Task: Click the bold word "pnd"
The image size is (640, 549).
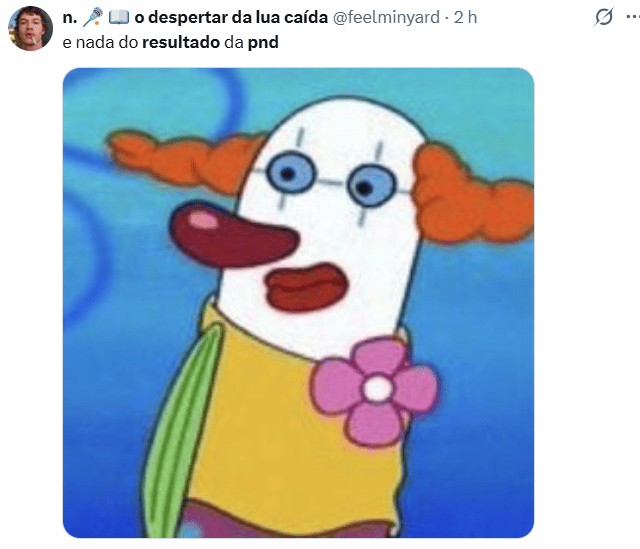Action: click(x=263, y=43)
